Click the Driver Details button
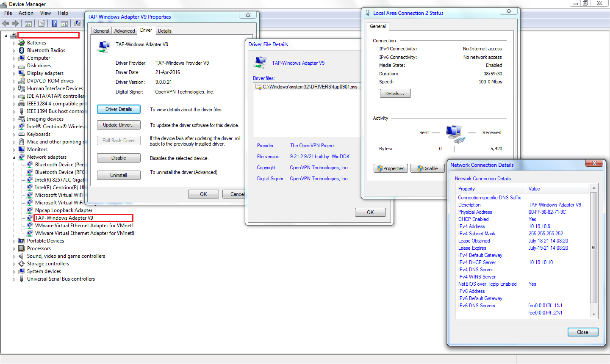This screenshot has height=364, width=610. 119,109
